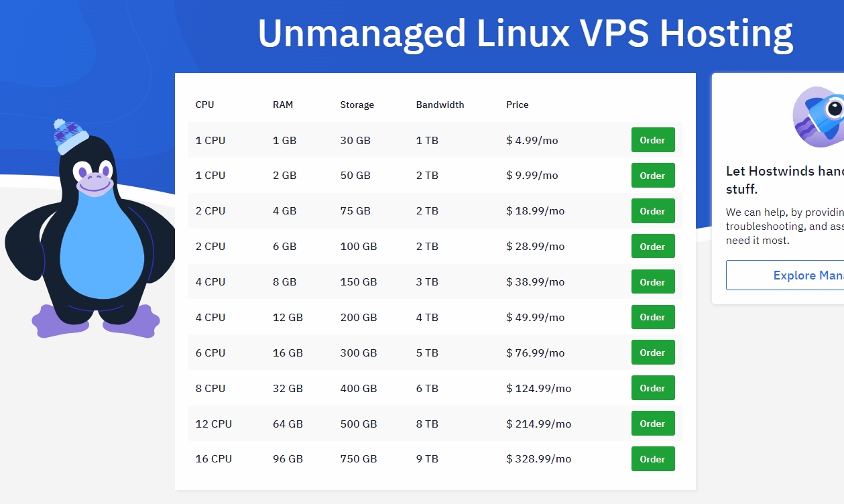Viewport: 844px width, 504px height.
Task: Order the $18.99/mo 75 GB plan
Action: 652,211
